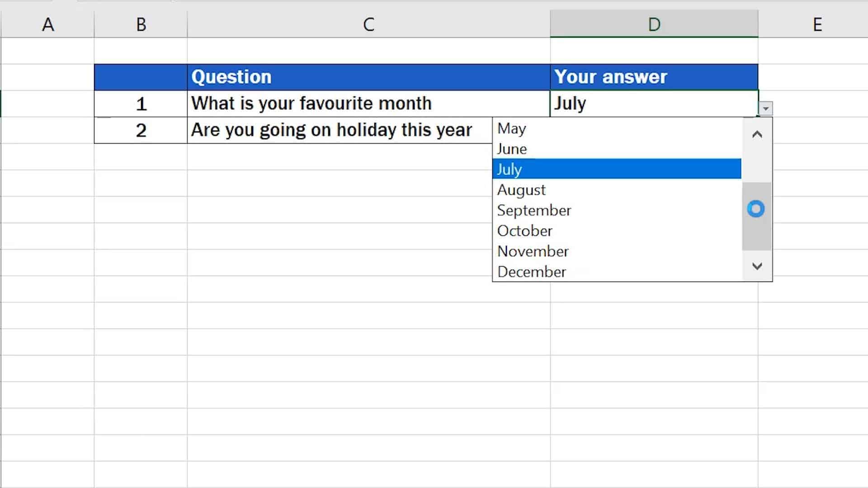Select column A header
868x488 pixels.
pyautogui.click(x=48, y=24)
